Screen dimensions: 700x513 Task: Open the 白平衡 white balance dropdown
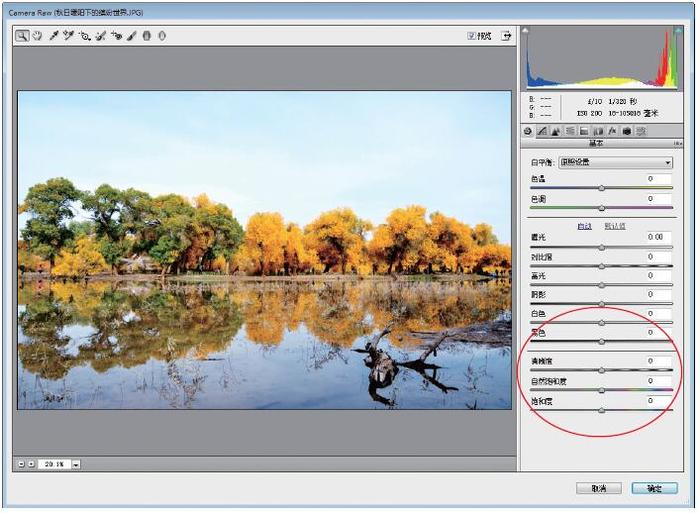coord(616,163)
